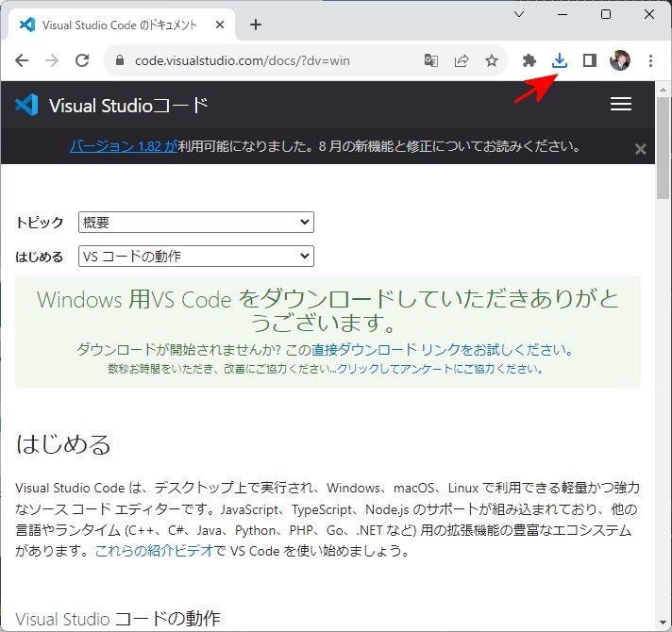Click the scrollbar down arrow

663,623
